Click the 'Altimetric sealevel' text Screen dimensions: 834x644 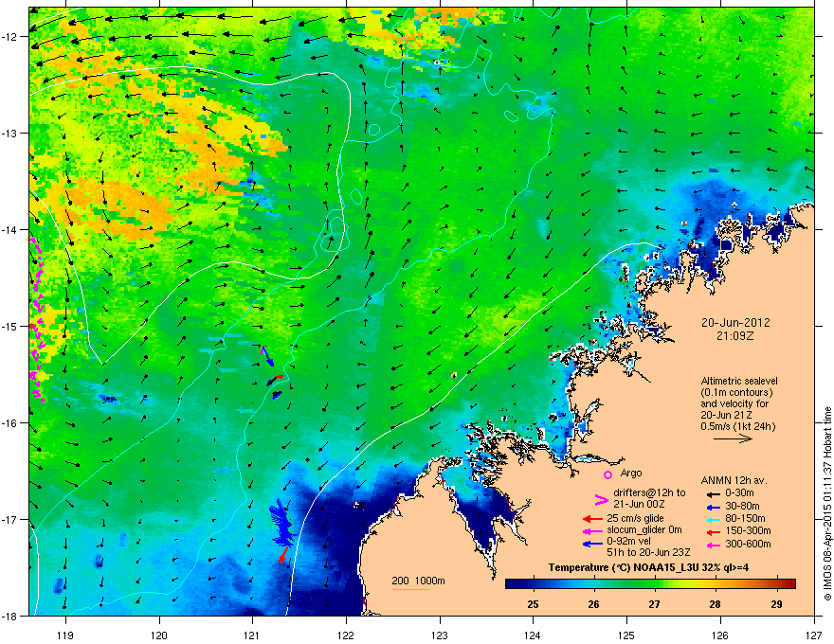point(739,381)
